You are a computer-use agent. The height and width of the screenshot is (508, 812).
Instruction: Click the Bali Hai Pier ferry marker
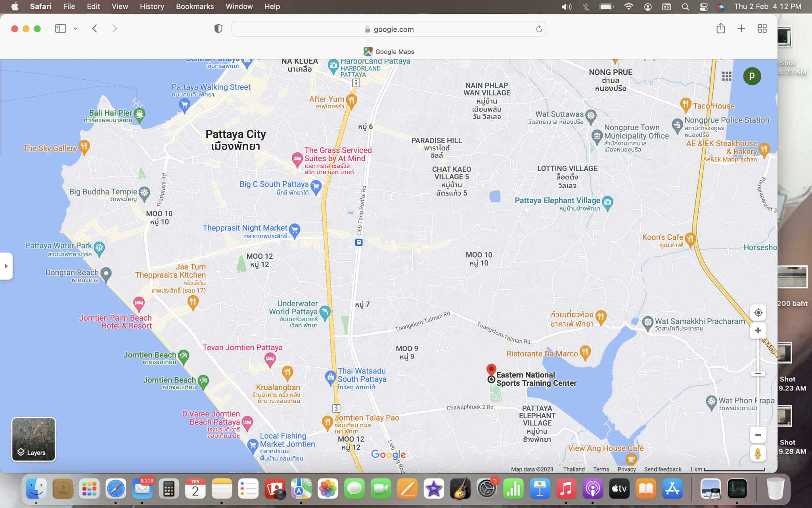point(139,115)
